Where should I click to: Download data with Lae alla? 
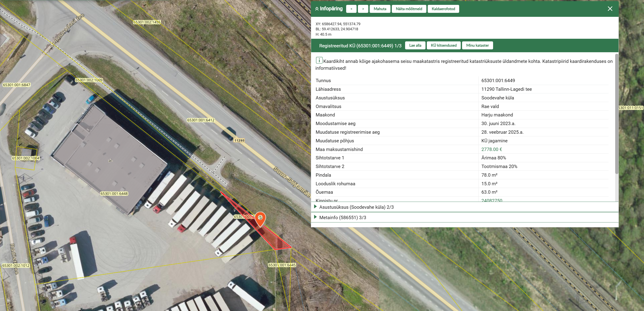(x=415, y=45)
